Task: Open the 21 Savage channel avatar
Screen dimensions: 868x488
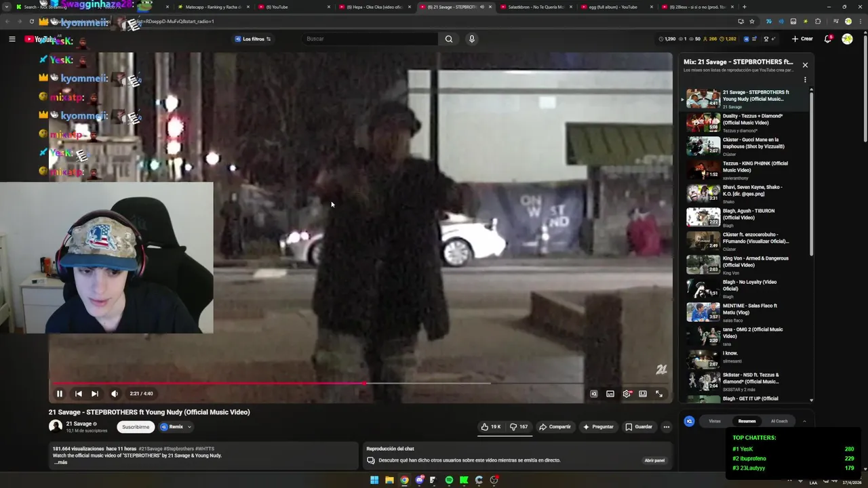Action: [56, 426]
